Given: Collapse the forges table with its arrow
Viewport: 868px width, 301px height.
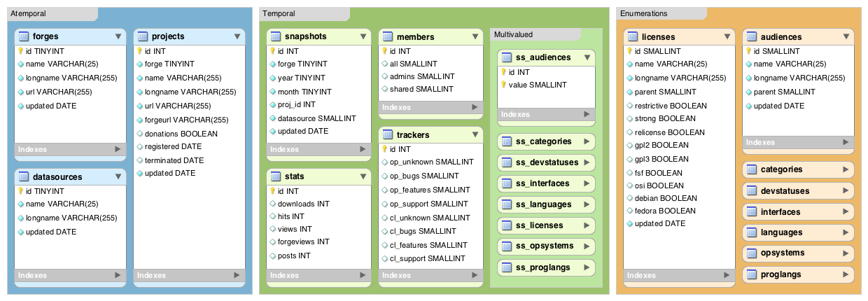Looking at the screenshot, I should (x=118, y=36).
